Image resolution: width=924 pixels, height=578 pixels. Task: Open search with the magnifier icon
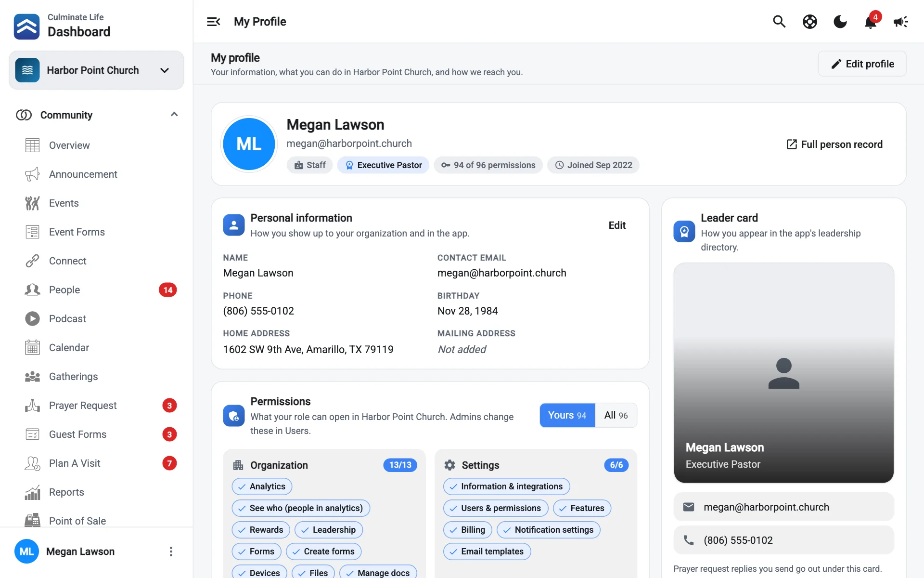pyautogui.click(x=779, y=22)
